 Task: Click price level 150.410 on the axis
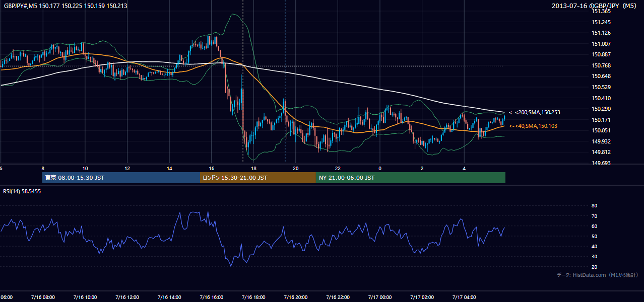coord(602,98)
